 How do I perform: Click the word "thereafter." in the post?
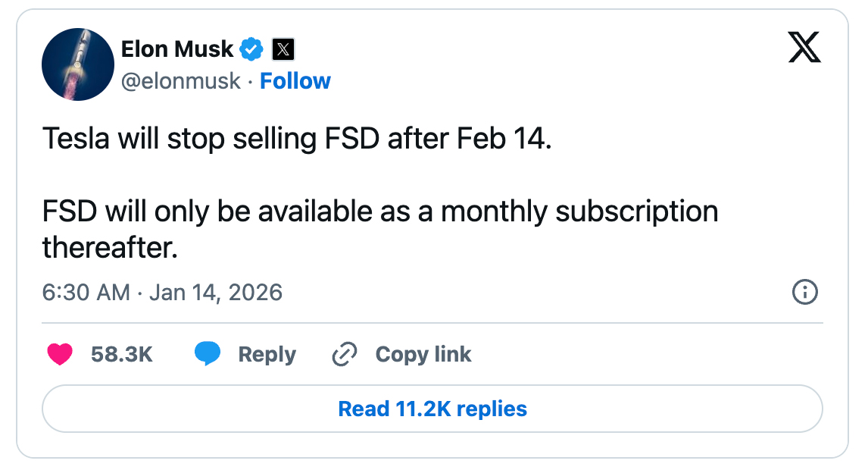pos(110,247)
